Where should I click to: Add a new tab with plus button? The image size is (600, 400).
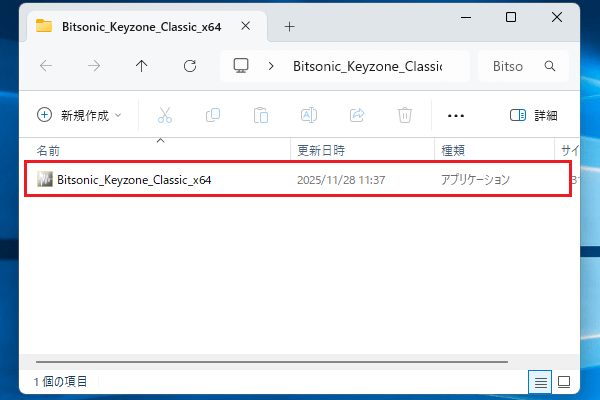pyautogui.click(x=290, y=26)
